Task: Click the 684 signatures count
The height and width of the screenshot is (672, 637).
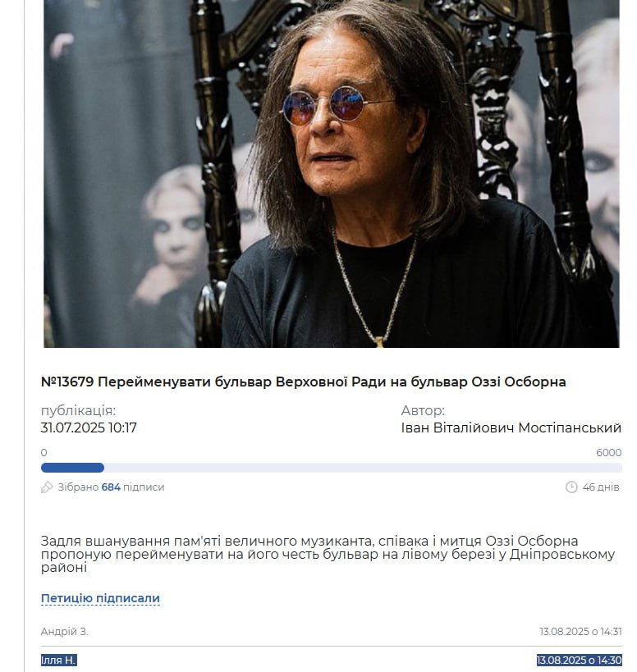Action: (111, 487)
